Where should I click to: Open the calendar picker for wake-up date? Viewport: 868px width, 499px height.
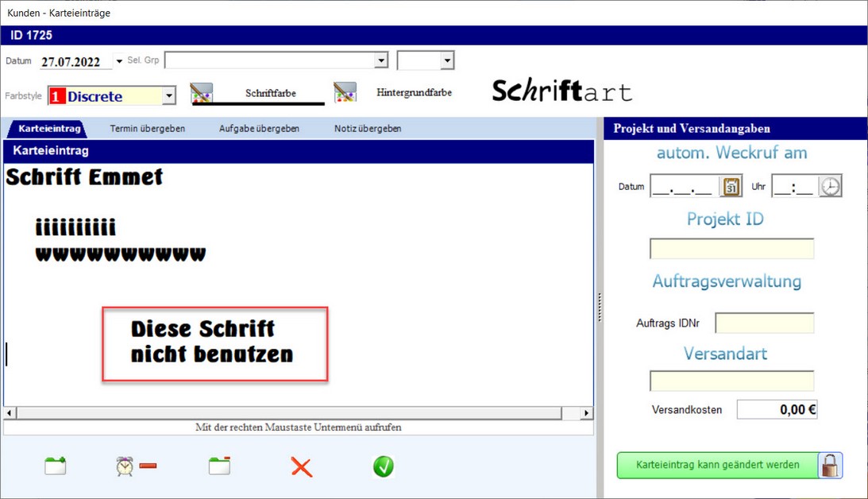(731, 186)
